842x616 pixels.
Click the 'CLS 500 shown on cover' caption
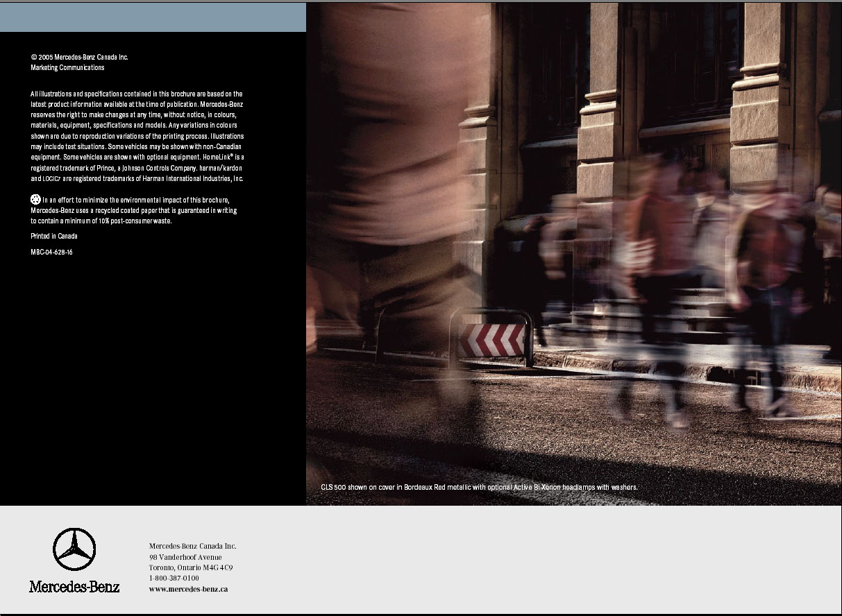click(x=479, y=487)
